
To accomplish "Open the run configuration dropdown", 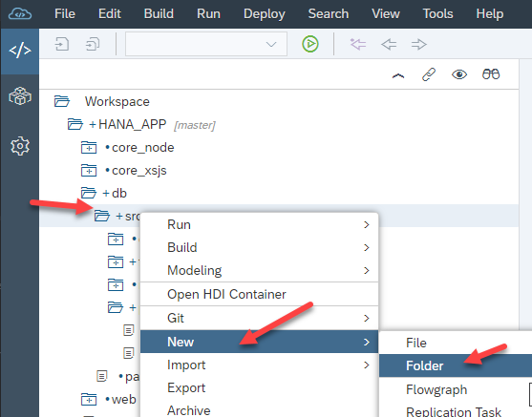I will coord(206,44).
